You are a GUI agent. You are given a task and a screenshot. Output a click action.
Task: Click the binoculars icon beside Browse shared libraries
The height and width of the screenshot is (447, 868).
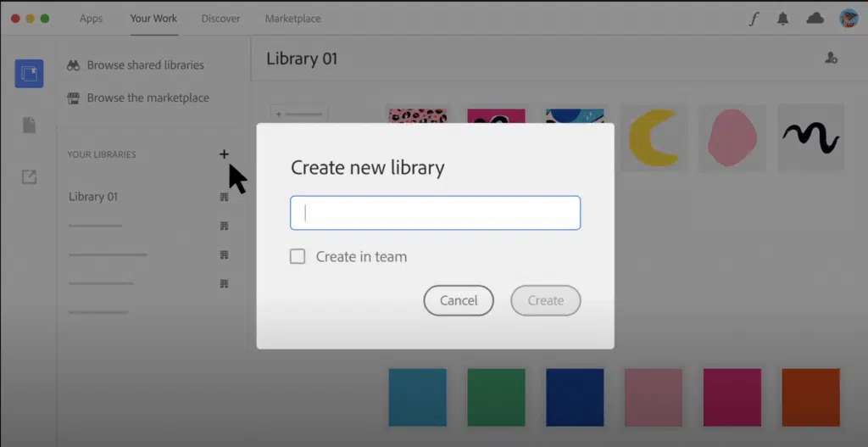[x=74, y=65]
